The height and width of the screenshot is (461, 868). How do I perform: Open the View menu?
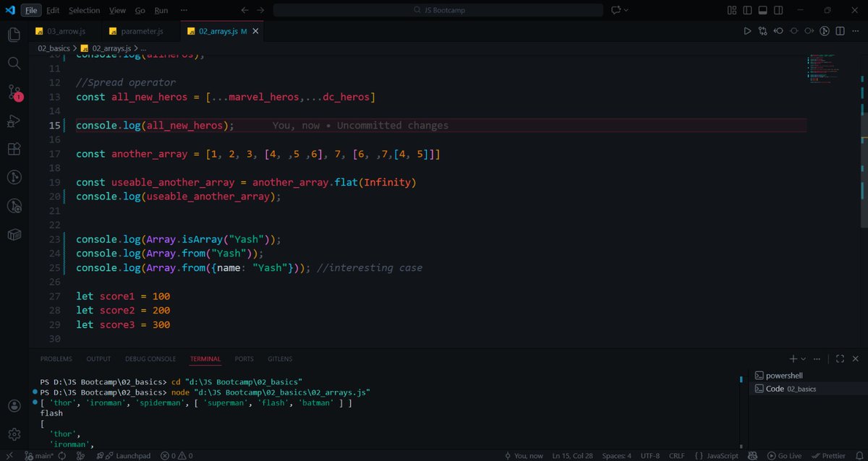coord(117,10)
